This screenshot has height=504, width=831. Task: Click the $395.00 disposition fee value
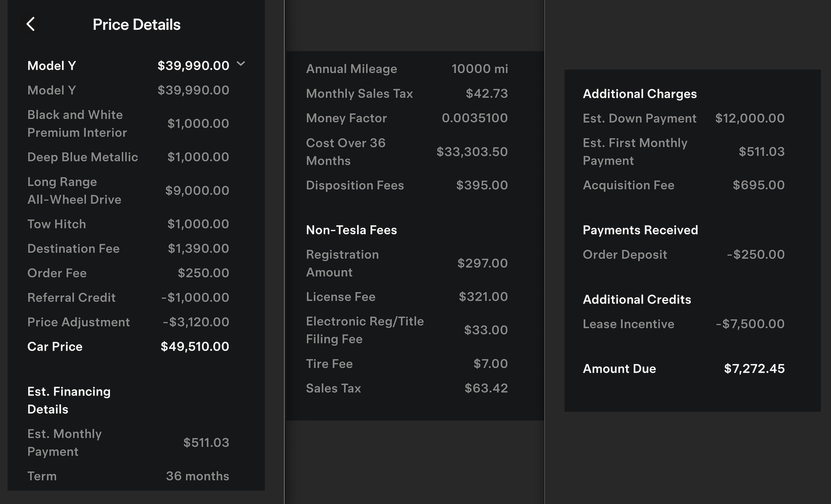tap(482, 185)
